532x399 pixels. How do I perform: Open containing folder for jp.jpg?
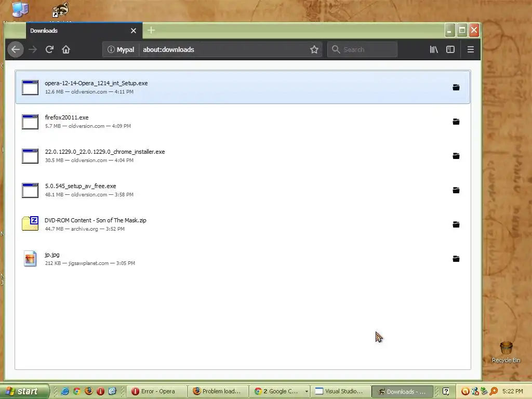(456, 259)
